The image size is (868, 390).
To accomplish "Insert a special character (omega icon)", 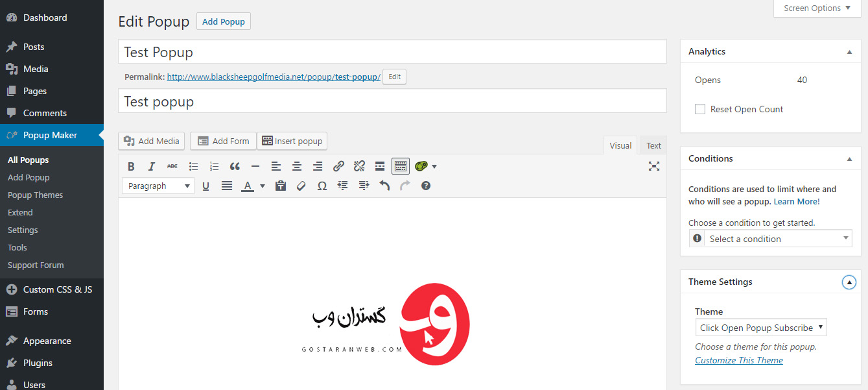I will tap(322, 186).
